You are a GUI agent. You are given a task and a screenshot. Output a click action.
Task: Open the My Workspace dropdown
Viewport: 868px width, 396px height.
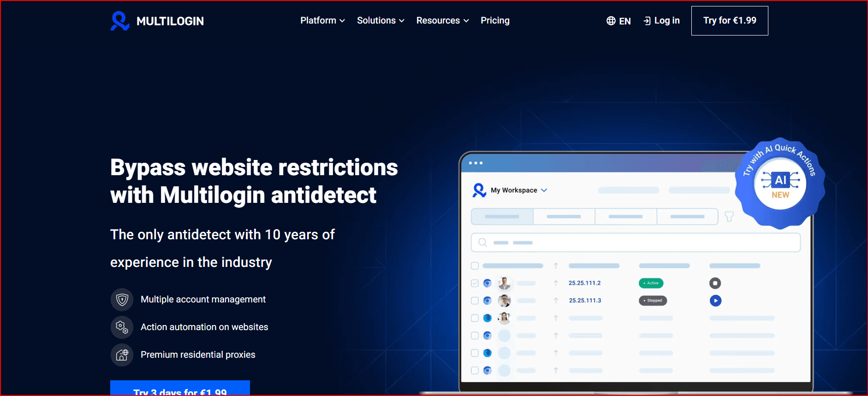519,190
